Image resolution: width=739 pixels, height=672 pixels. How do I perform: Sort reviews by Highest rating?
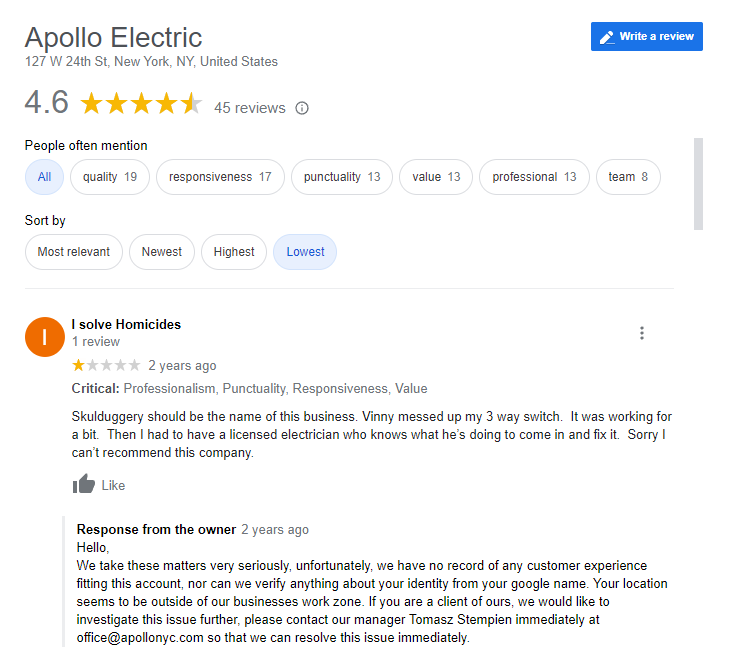[x=234, y=252]
